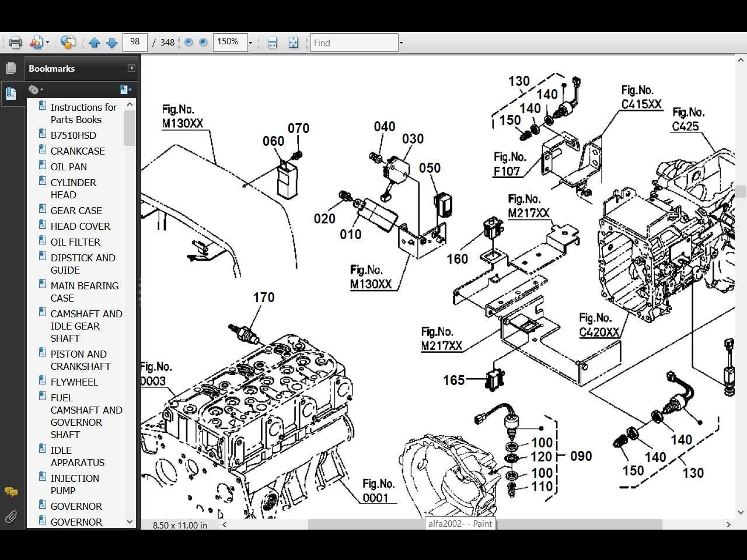Click the Comments panel icon

click(x=11, y=492)
